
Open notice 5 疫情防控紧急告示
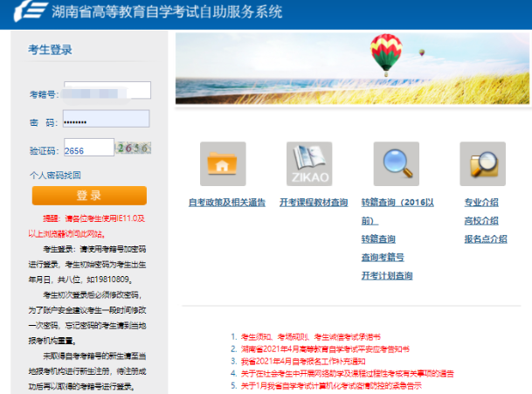(x=331, y=386)
